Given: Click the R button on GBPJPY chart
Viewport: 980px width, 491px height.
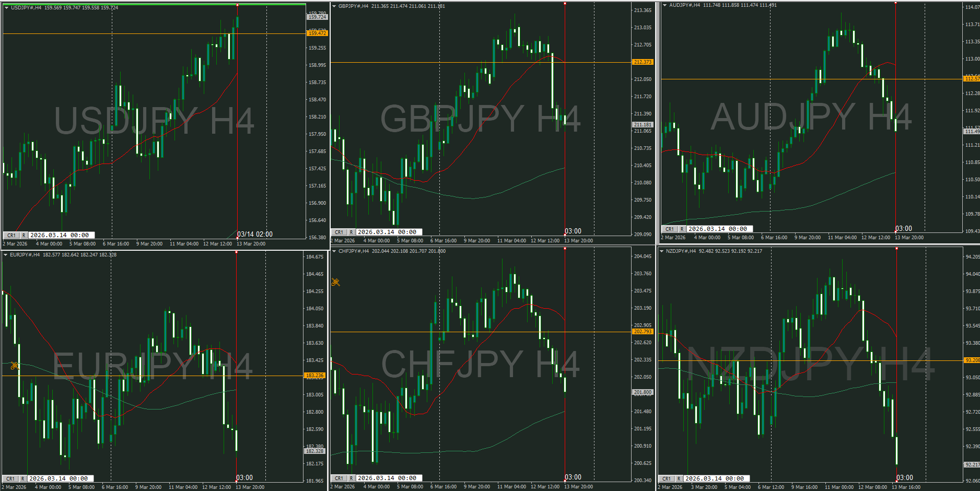Looking at the screenshot, I should (x=351, y=232).
